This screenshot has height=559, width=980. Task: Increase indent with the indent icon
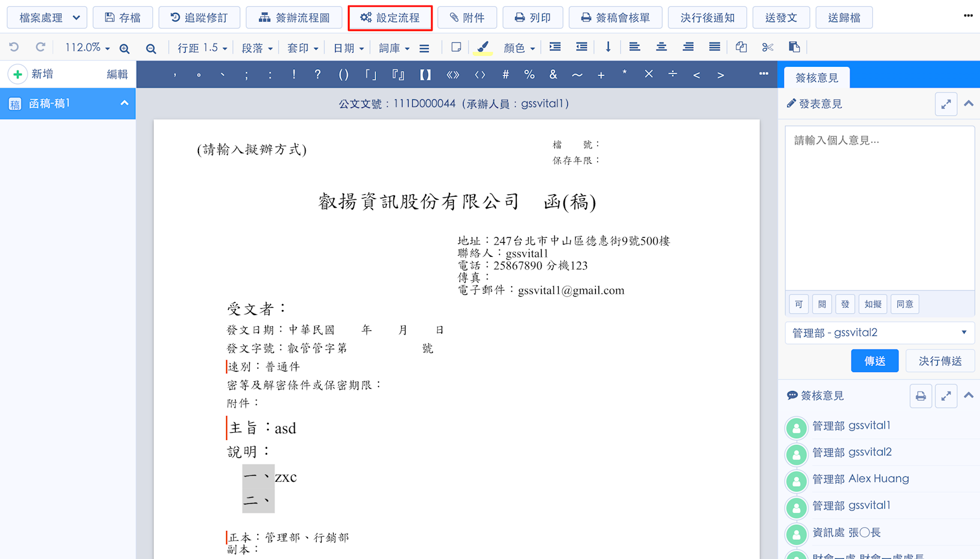click(x=555, y=47)
